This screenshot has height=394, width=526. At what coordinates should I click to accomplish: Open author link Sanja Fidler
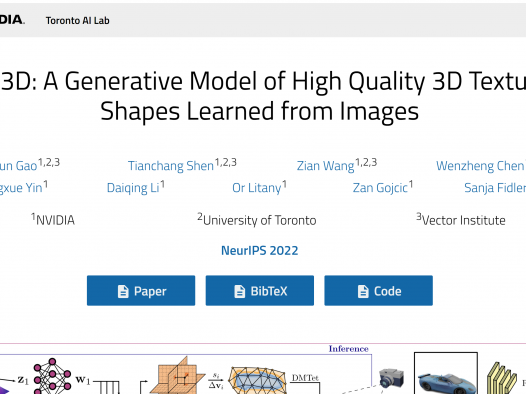[x=495, y=188]
